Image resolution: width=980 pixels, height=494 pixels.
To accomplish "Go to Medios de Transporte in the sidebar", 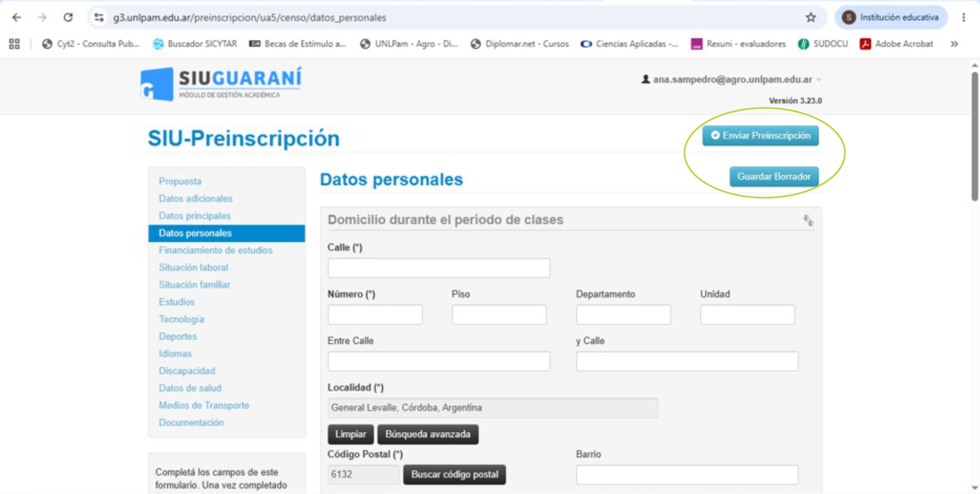I will pyautogui.click(x=204, y=405).
